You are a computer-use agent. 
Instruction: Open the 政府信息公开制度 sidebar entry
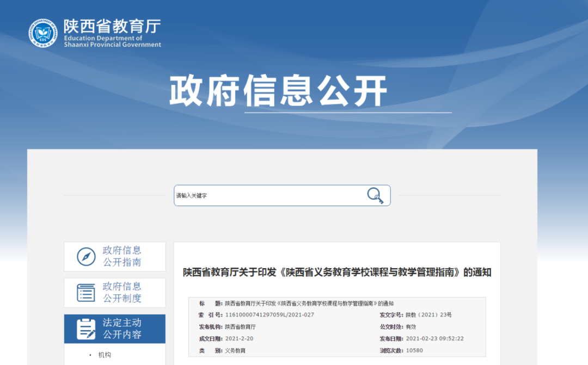click(122, 292)
